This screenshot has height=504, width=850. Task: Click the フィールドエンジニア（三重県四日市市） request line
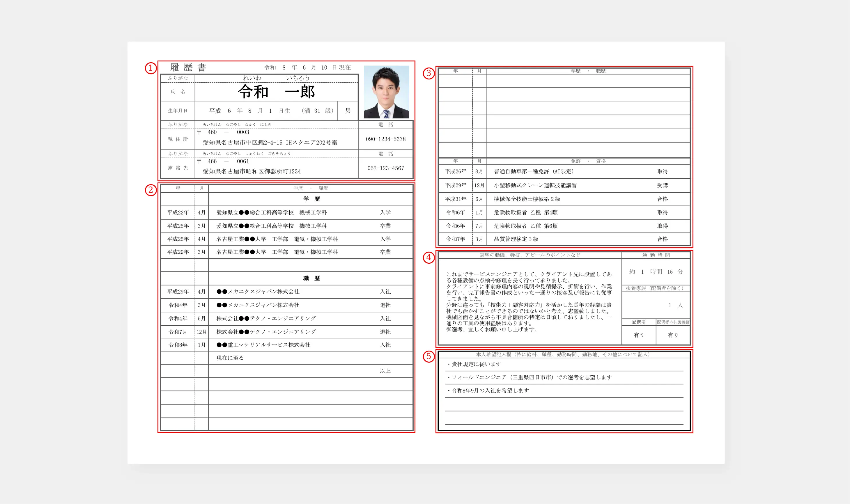[529, 377]
